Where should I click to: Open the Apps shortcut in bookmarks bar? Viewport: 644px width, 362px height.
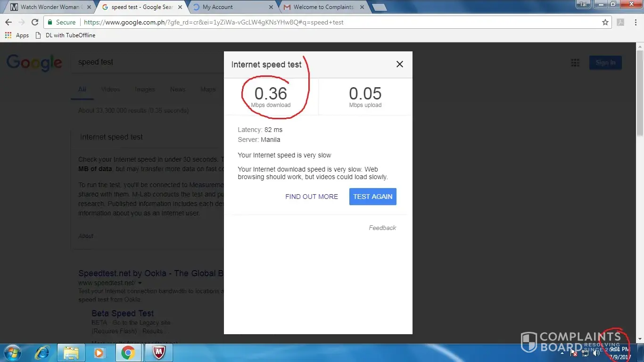click(x=17, y=35)
